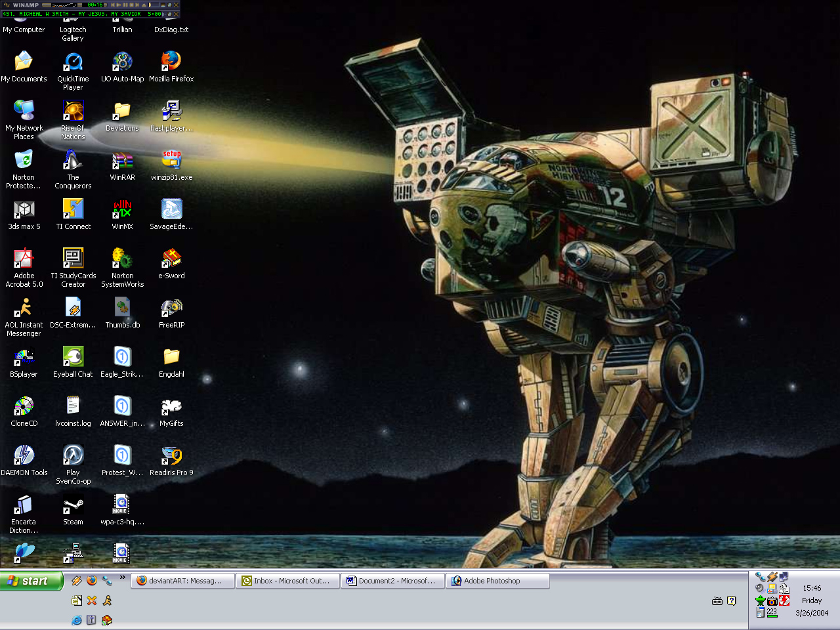Select the SavageEde... desktop icon
This screenshot has width=840, height=630.
[x=171, y=215]
